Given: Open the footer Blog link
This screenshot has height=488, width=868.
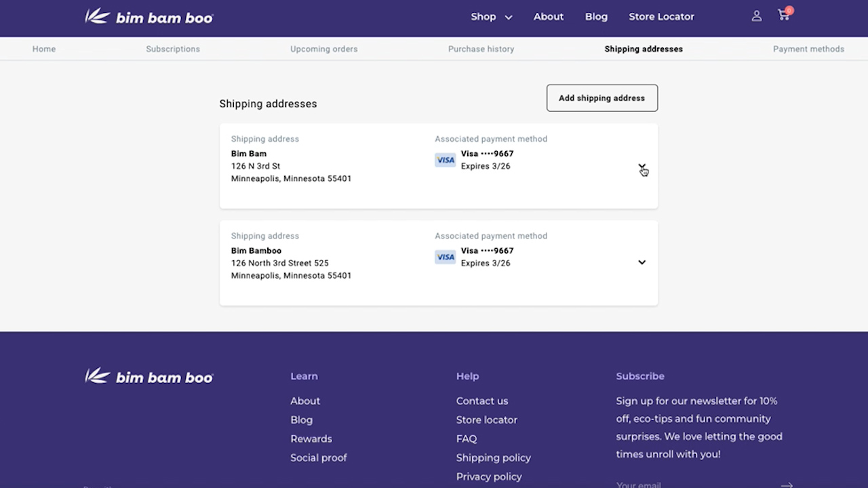Looking at the screenshot, I should coord(302,420).
